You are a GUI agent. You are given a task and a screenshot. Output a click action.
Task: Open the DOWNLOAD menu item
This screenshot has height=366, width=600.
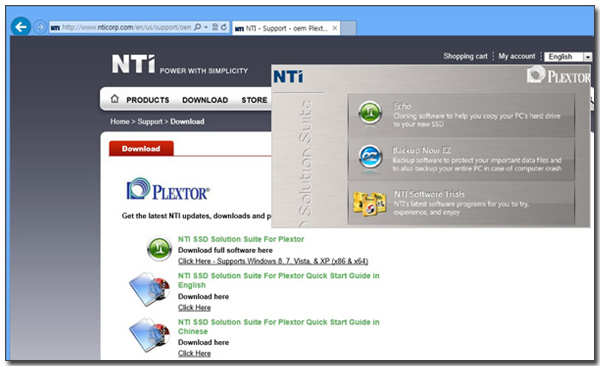tap(205, 100)
